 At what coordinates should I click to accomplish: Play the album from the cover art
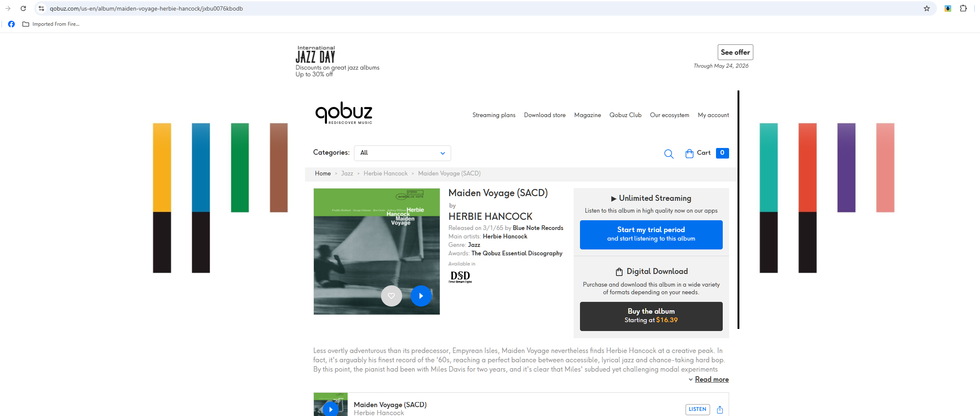click(421, 296)
